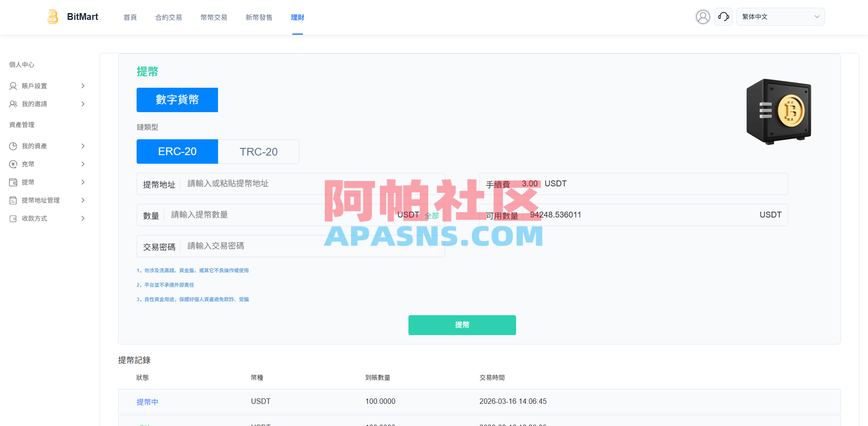Click the 提幣中 status link
The image size is (868, 426).
(147, 402)
